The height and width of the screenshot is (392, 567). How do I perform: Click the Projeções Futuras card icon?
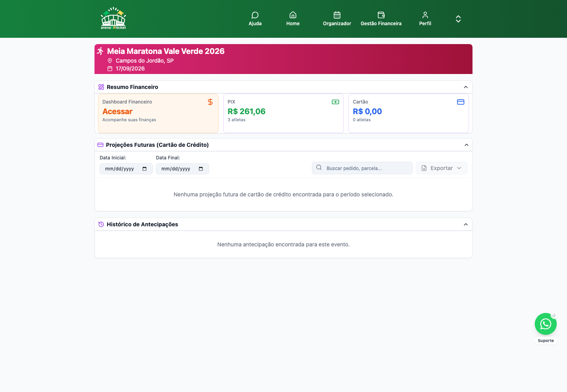click(100, 145)
